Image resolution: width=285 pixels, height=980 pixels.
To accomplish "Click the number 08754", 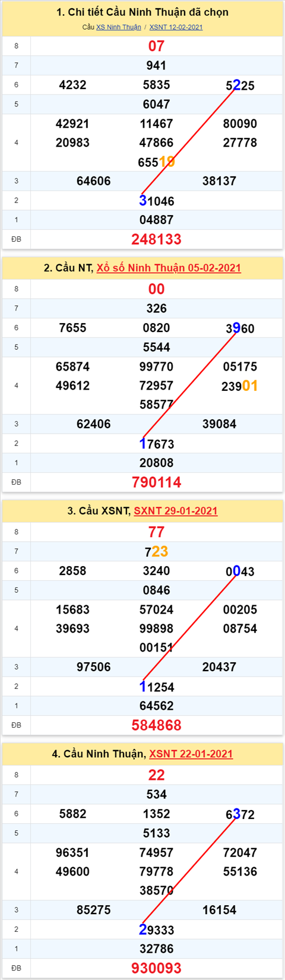I will tap(240, 628).
